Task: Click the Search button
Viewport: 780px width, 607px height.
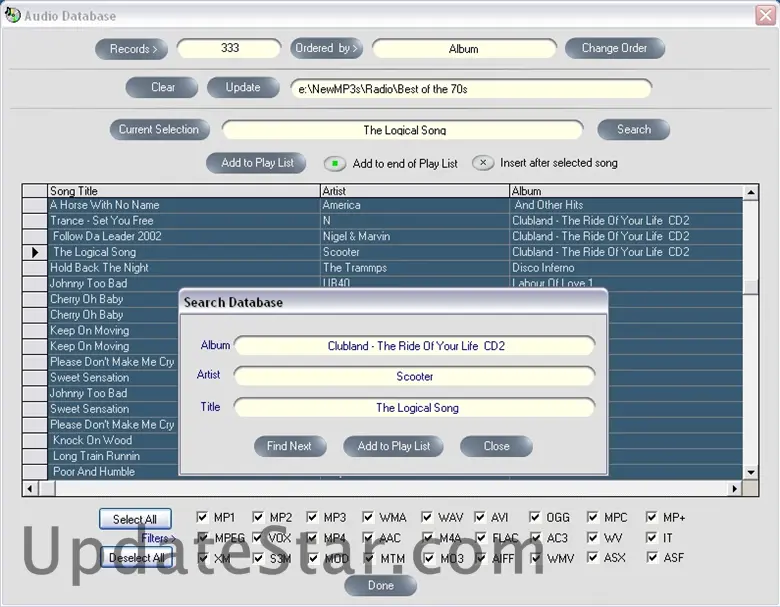Action: click(634, 129)
